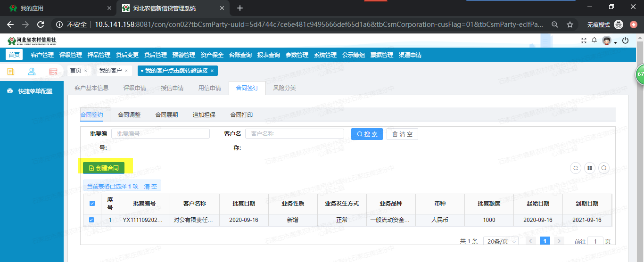This screenshot has width=644, height=262.
Task: Go to next page arrow
Action: coord(559,241)
